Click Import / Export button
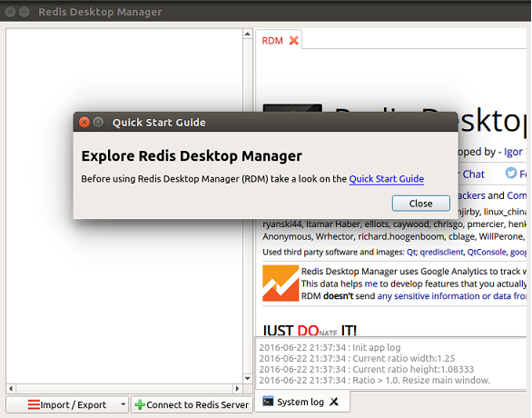The width and height of the screenshot is (532, 418). click(67, 404)
